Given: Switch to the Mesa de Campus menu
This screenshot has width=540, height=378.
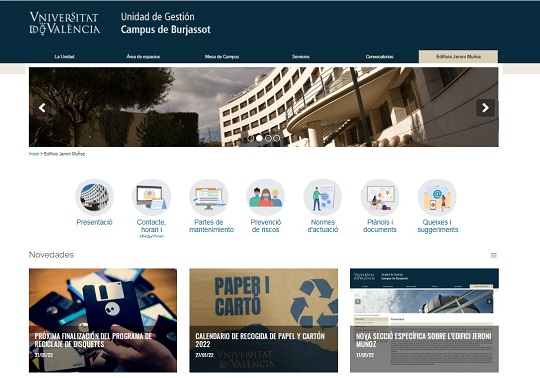Looking at the screenshot, I should coord(222,56).
